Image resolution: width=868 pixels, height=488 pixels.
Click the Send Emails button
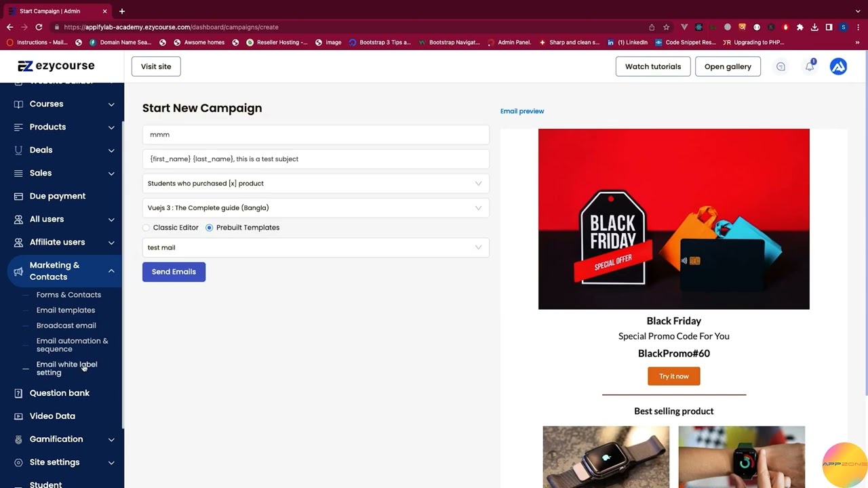(174, 272)
